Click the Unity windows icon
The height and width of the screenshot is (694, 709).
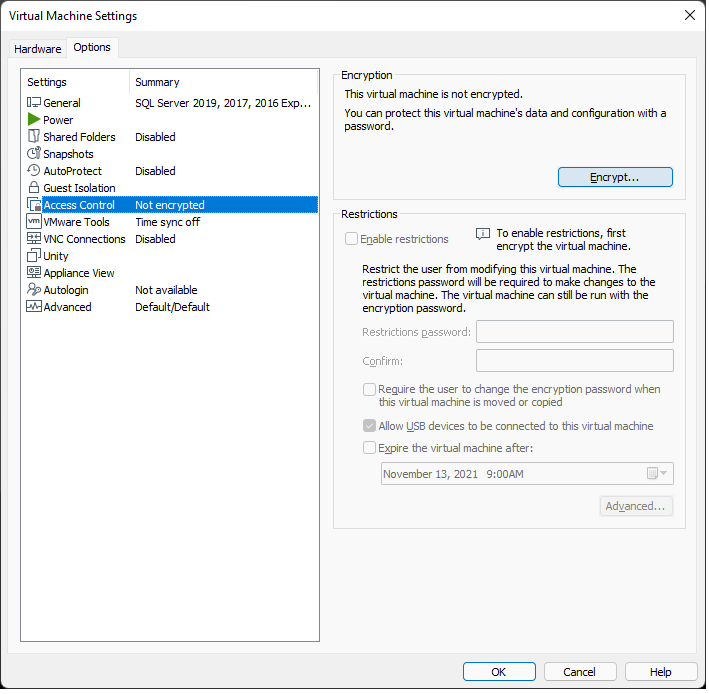click(x=34, y=256)
